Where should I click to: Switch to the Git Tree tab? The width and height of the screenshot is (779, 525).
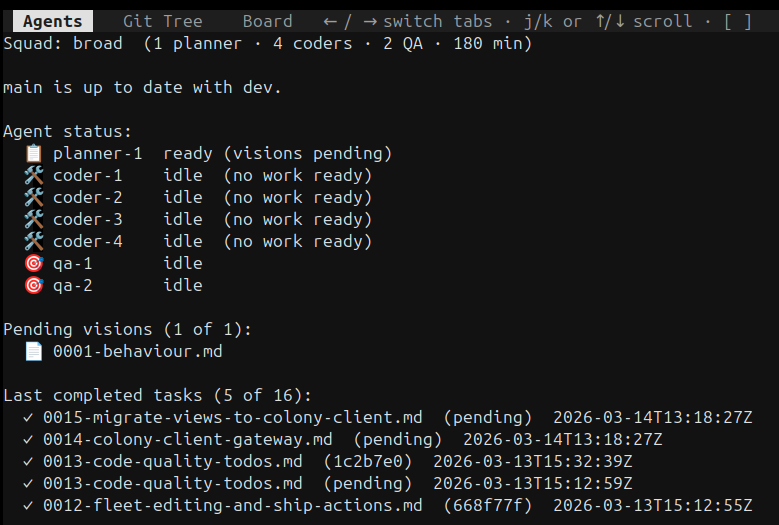tap(162, 21)
